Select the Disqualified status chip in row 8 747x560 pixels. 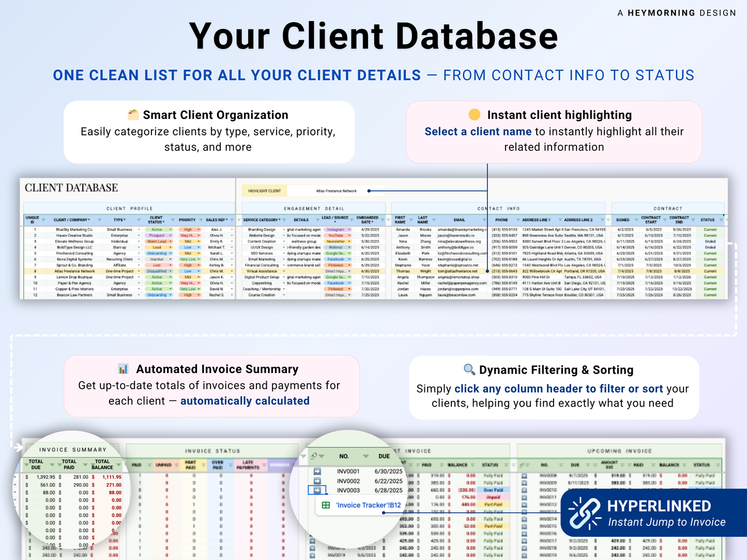coord(157,271)
